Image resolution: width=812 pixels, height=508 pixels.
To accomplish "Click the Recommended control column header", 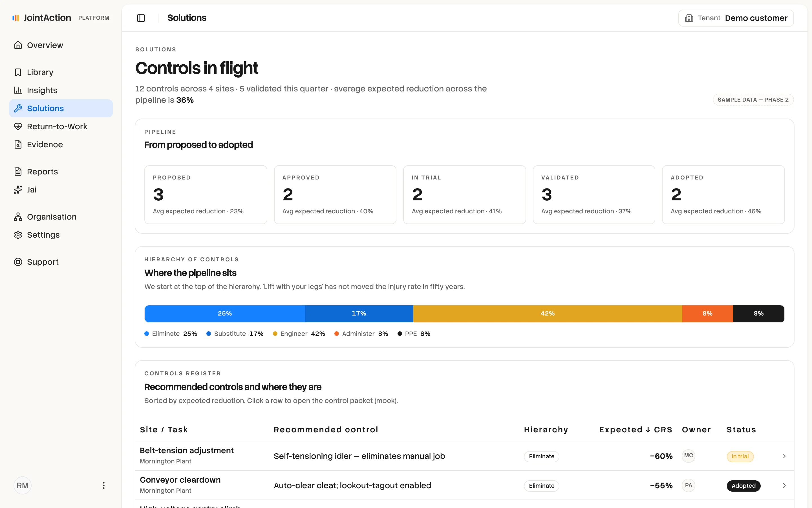I will click(326, 430).
